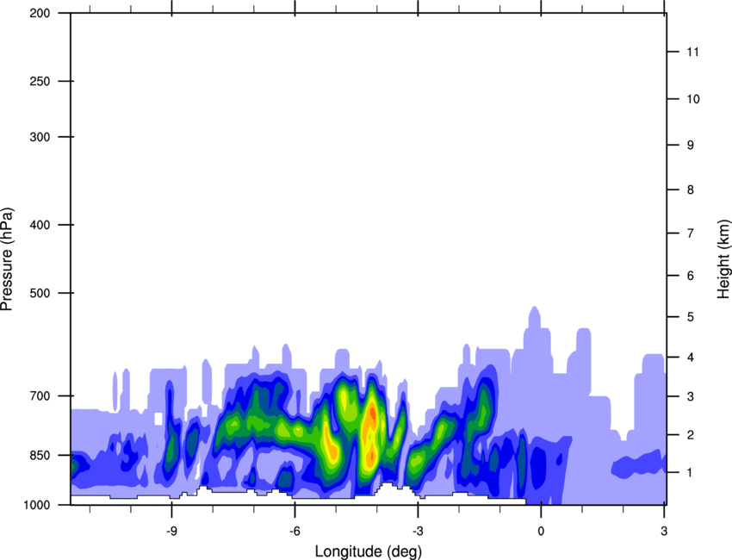Pick the -3 longitude tick label

[418, 531]
